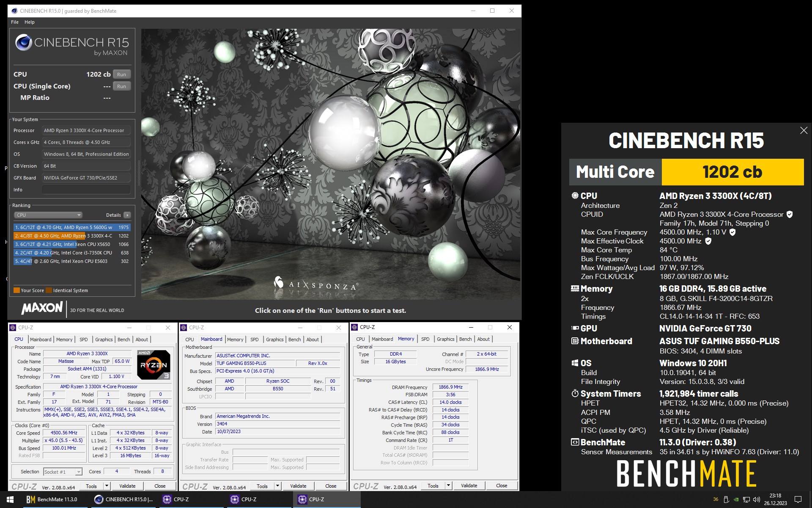The image size is (812, 508).
Task: Click Validate in the CPU-Z Memory window
Action: coord(469,486)
